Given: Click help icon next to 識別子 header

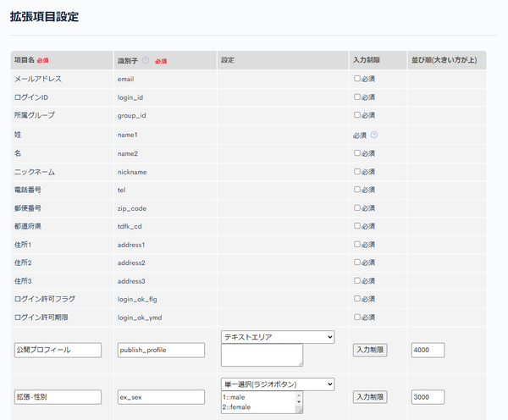Looking at the screenshot, I should 146,60.
